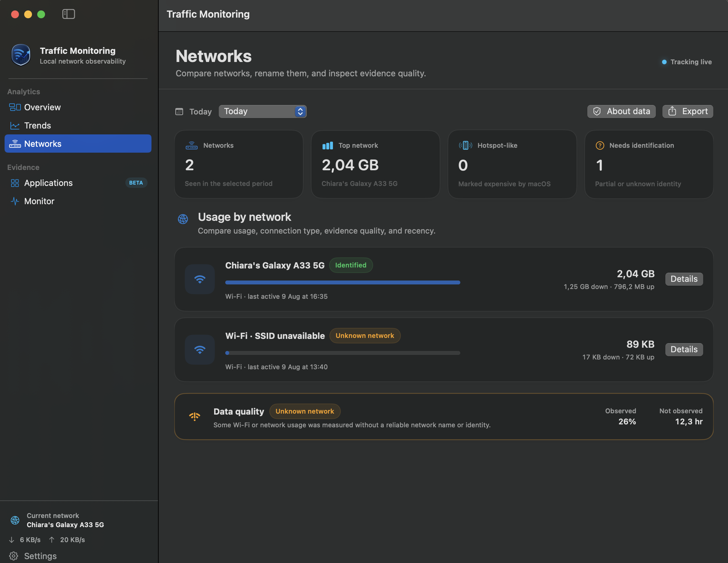Click the Data quality warning antenna icon
This screenshot has height=563, width=728.
click(x=195, y=417)
